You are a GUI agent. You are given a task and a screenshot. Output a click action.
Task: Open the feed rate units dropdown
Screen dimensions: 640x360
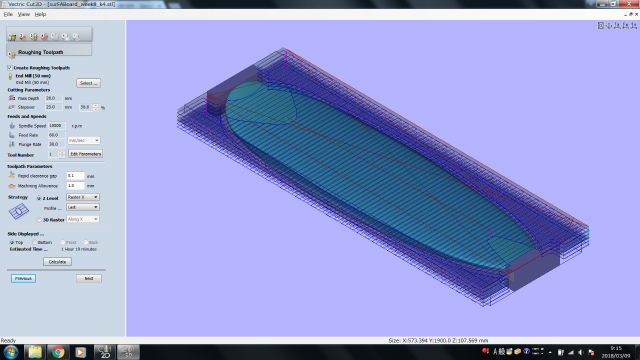(x=84, y=140)
